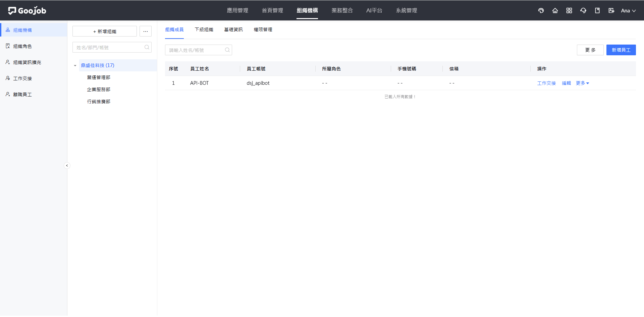This screenshot has width=644, height=317.
Task: Open customer support headset icon
Action: tap(583, 10)
